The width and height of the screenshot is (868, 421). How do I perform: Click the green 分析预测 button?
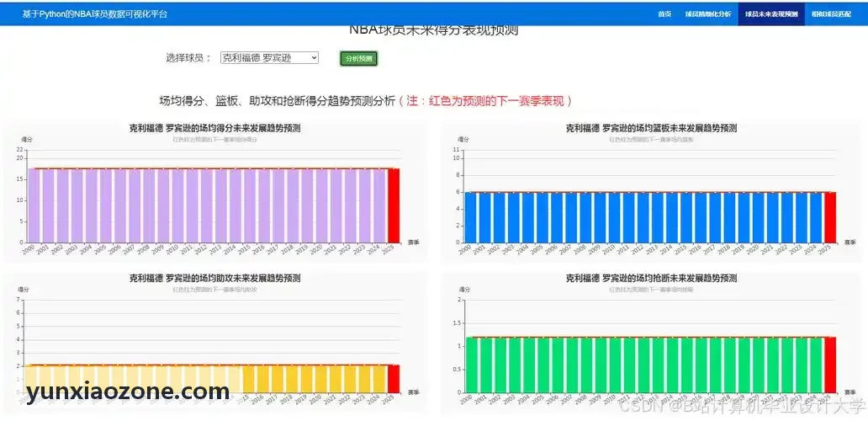[x=358, y=59]
